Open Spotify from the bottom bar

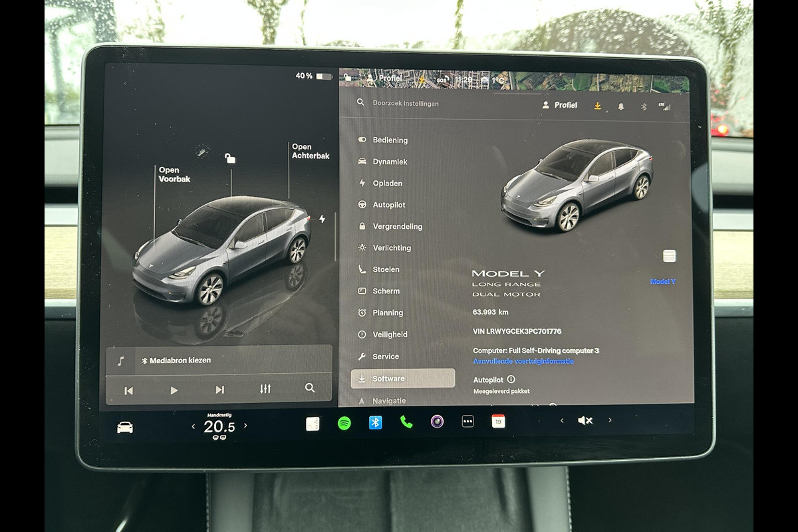click(344, 423)
